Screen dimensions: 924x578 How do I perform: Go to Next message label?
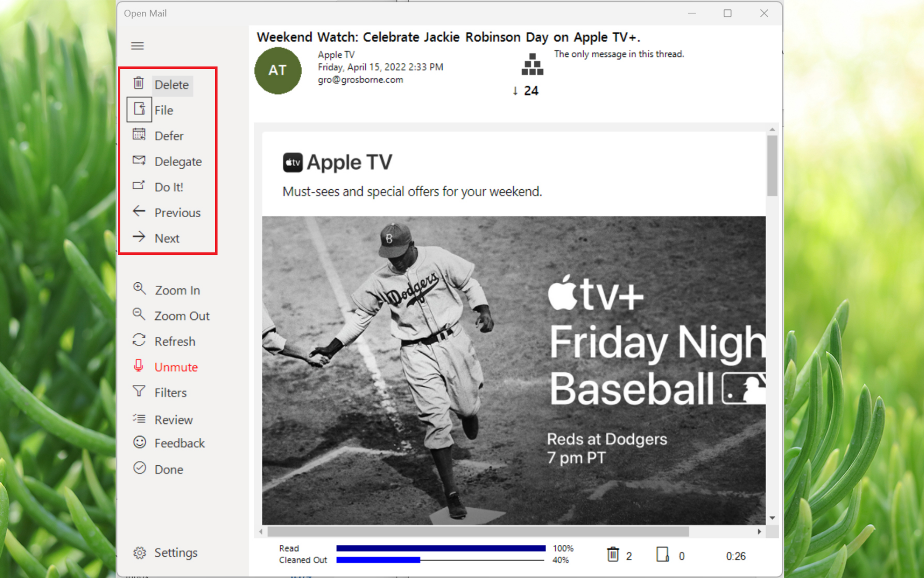pos(167,238)
